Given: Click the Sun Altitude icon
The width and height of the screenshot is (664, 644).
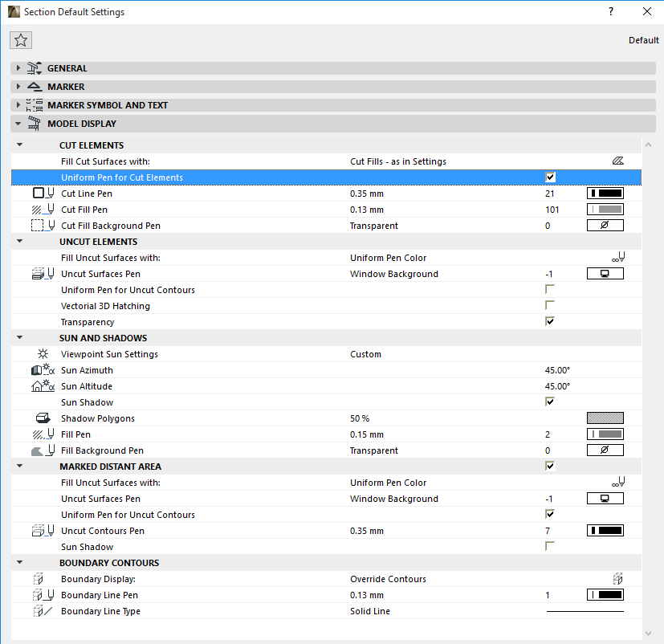Looking at the screenshot, I should (43, 385).
